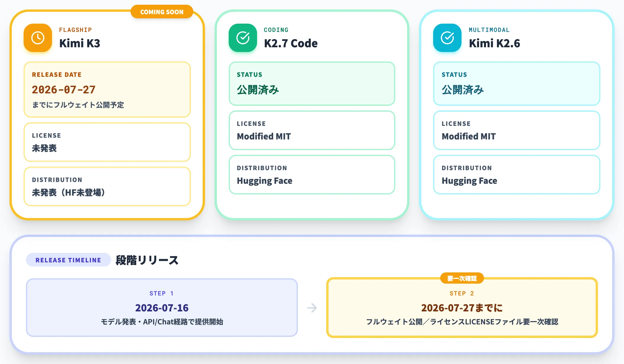Click LICENSE label in K2.7 Code card

(x=251, y=124)
